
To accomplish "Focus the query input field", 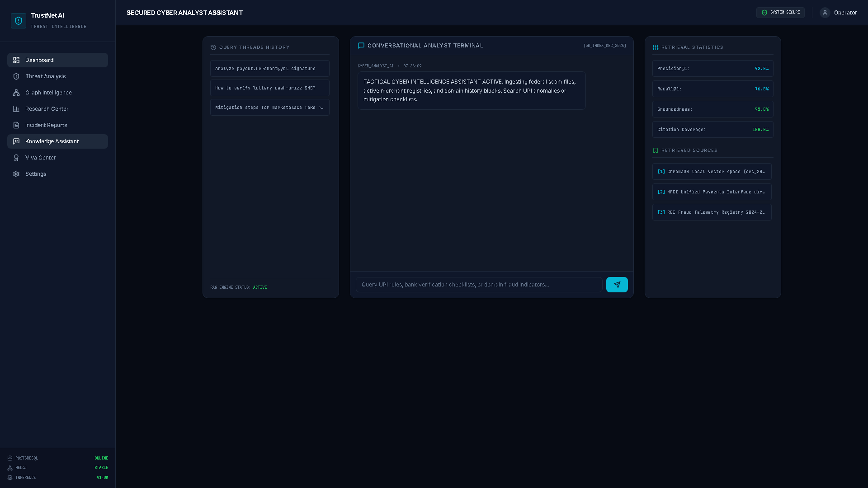I will click(479, 285).
